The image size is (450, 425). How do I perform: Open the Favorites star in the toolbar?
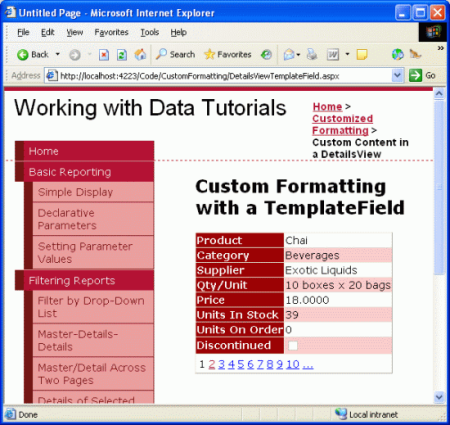[209, 54]
